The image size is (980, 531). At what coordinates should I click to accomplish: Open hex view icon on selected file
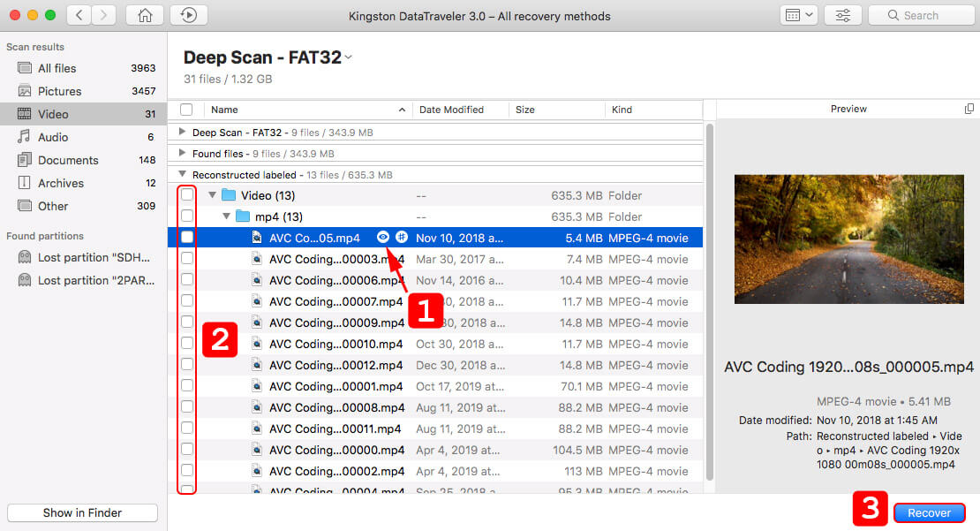pyautogui.click(x=402, y=237)
